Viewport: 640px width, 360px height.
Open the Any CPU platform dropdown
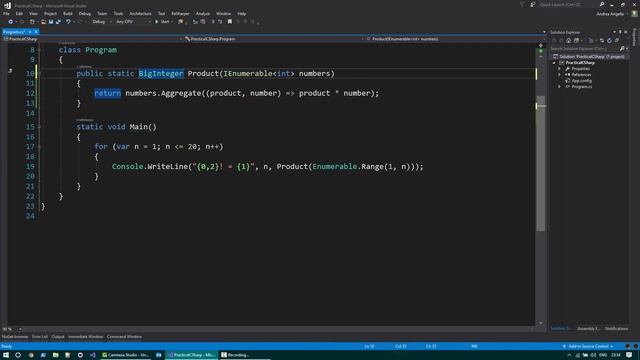click(x=133, y=22)
